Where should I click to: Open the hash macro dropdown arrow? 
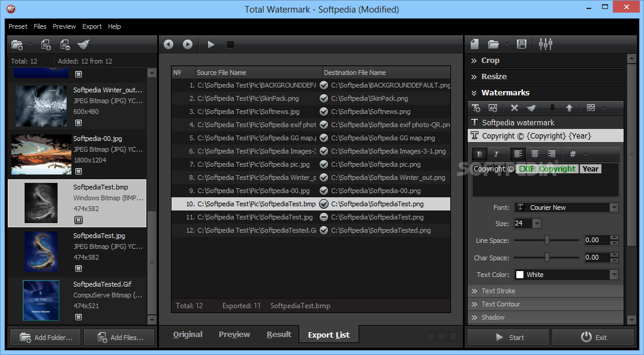pos(585,155)
